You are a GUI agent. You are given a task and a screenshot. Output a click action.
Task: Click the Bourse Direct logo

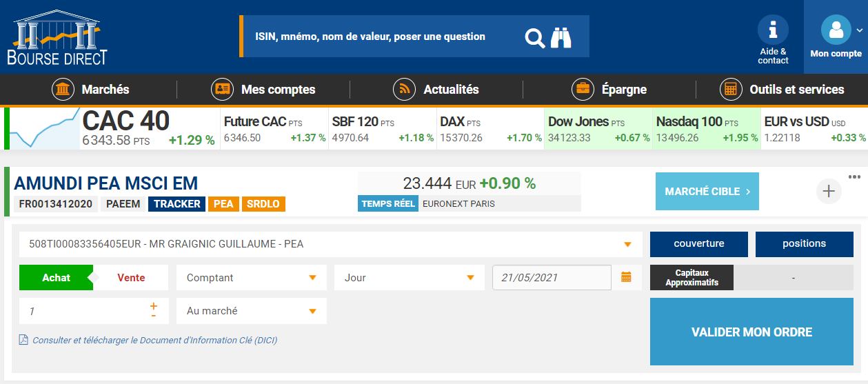pos(57,38)
